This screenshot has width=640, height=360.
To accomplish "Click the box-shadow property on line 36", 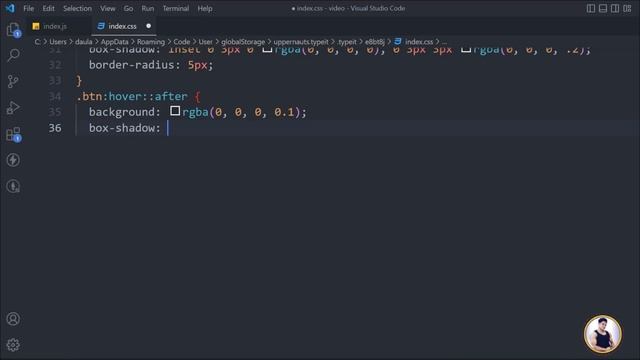I will pos(122,128).
